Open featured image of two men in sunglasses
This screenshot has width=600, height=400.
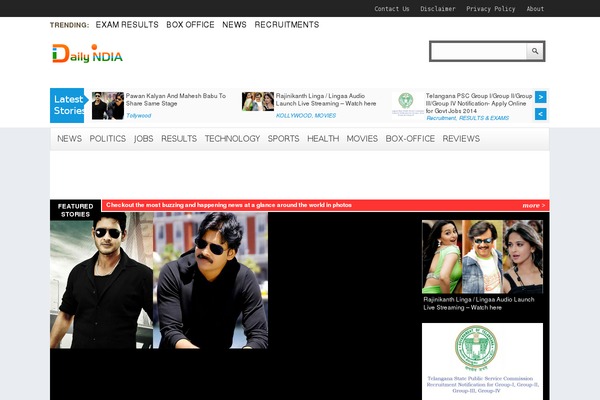tap(159, 280)
